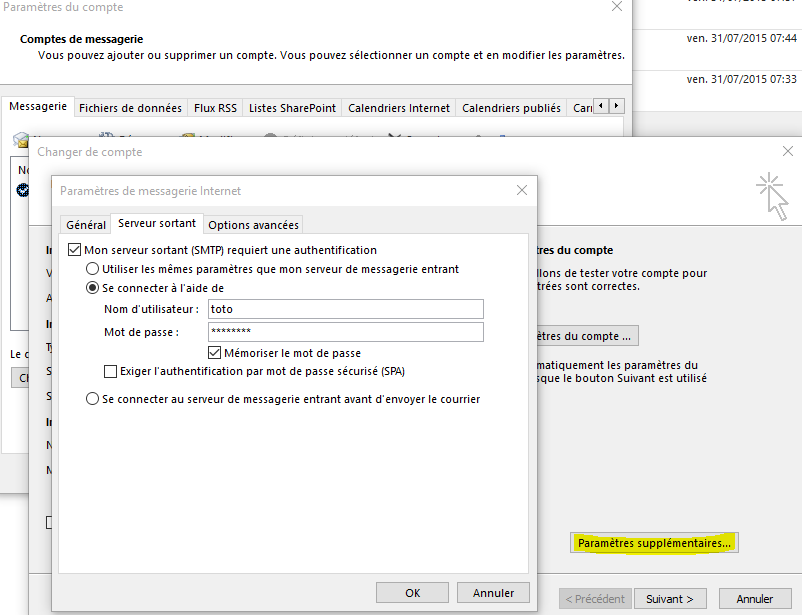Enable Exiger l'authentification SPA checkbox
Viewport: 802px width, 615px height.
click(110, 371)
